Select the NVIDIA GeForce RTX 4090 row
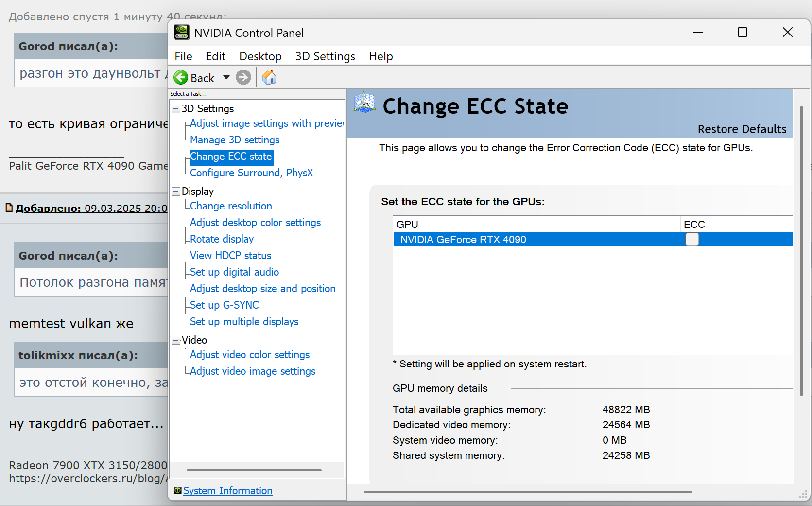812x506 pixels. 593,239
